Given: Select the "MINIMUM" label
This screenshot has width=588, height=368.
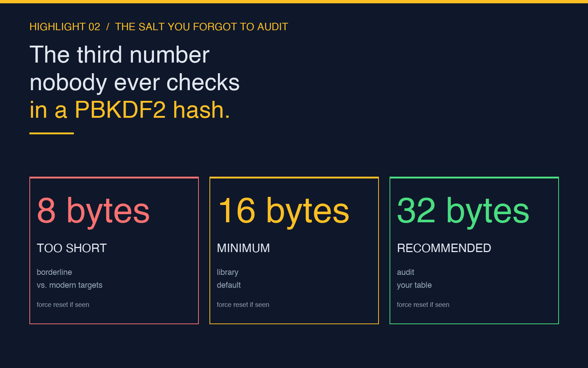Looking at the screenshot, I should [243, 248].
